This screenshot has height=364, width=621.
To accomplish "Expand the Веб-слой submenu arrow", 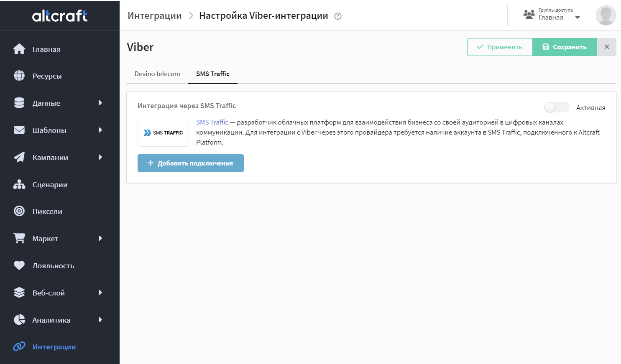I will click(x=100, y=293).
